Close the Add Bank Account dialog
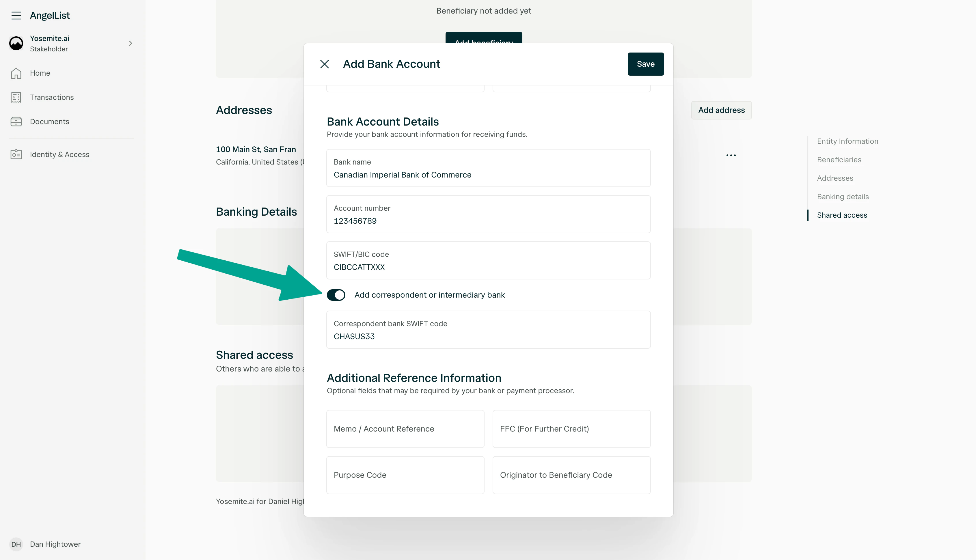976x560 pixels. (x=325, y=64)
